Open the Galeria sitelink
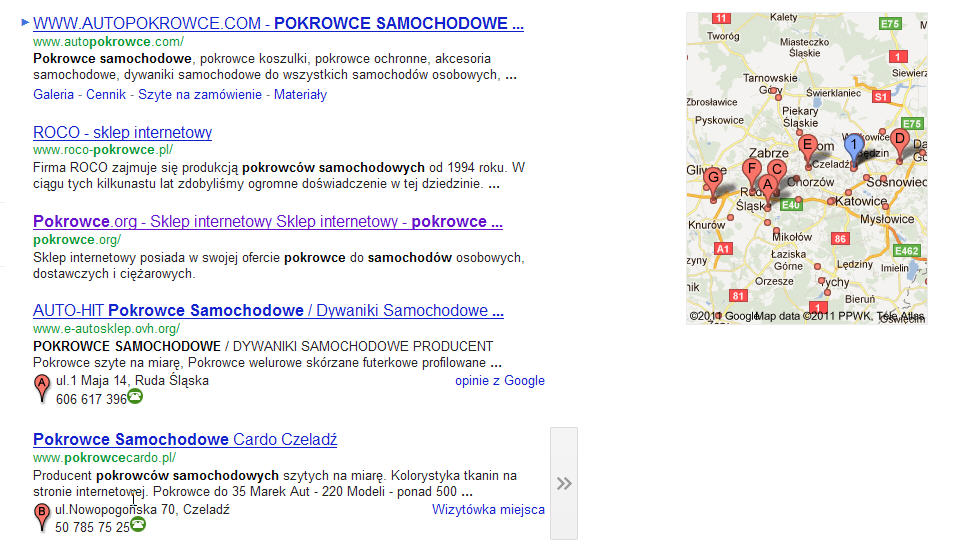The height and width of the screenshot is (549, 953). coord(53,95)
